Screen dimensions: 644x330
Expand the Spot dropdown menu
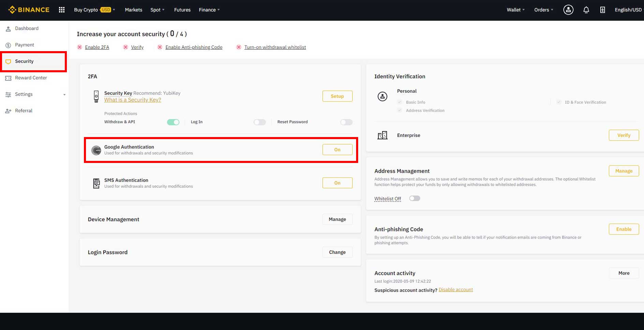pyautogui.click(x=158, y=10)
